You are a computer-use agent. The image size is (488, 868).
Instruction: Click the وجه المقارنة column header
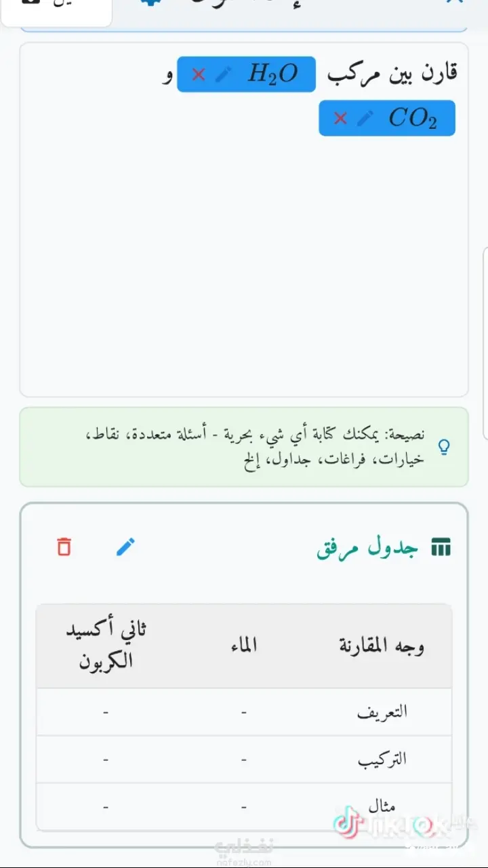coord(382,646)
